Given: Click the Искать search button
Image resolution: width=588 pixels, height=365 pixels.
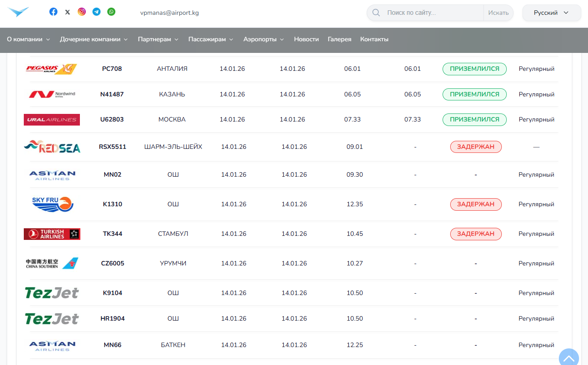Looking at the screenshot, I should point(498,13).
